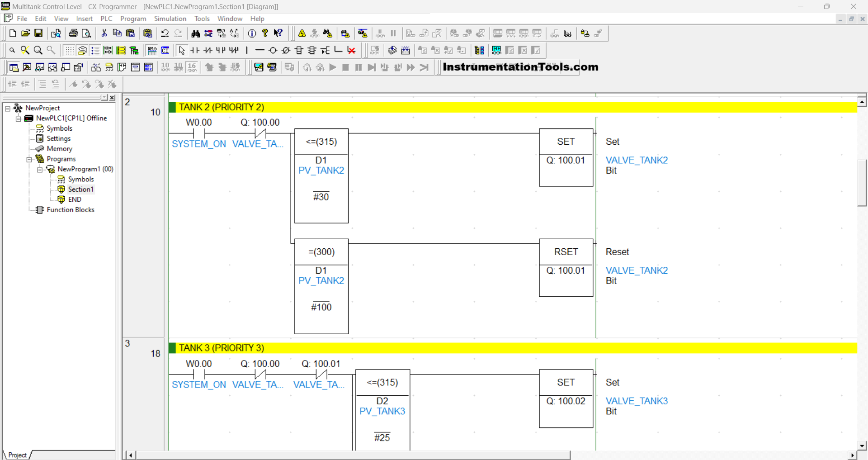Select Section1 in the project tree
868x460 pixels.
pyautogui.click(x=80, y=189)
